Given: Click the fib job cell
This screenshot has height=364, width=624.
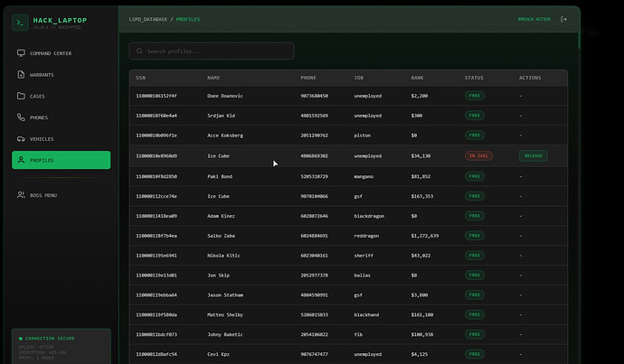Looking at the screenshot, I should 358,334.
